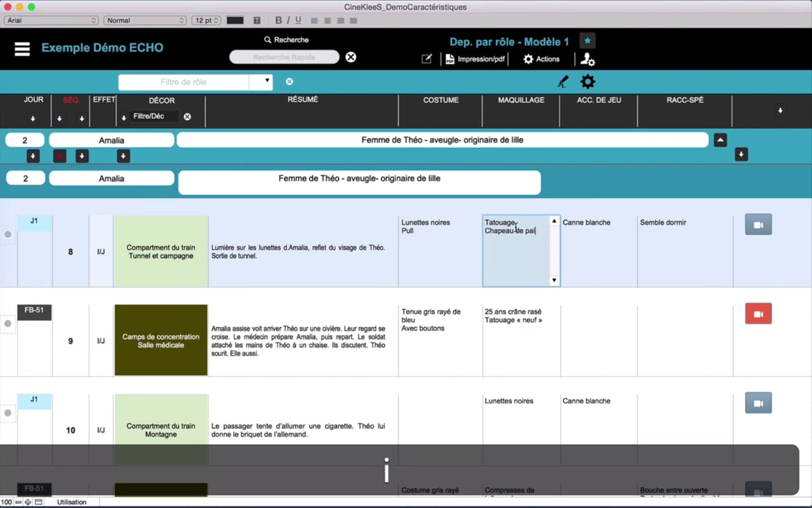Open the hamburger main menu
Image resolution: width=812 pixels, height=508 pixels.
tap(22, 49)
